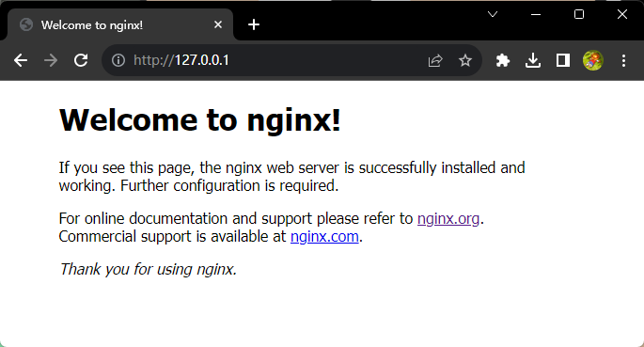The height and width of the screenshot is (347, 644).
Task: Click the 'Further configuration is required' sentence
Action: tap(229, 186)
